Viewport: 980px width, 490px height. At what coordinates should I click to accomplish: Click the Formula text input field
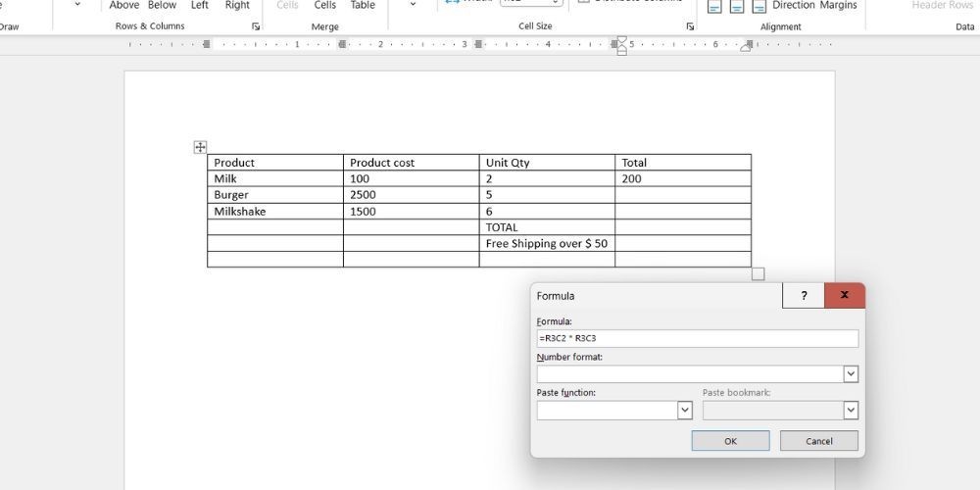pyautogui.click(x=698, y=339)
